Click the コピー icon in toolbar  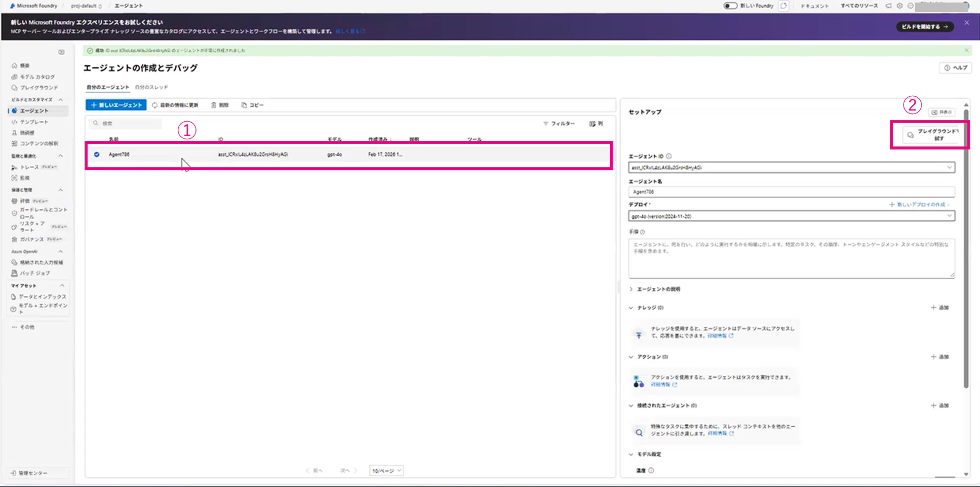tap(244, 105)
